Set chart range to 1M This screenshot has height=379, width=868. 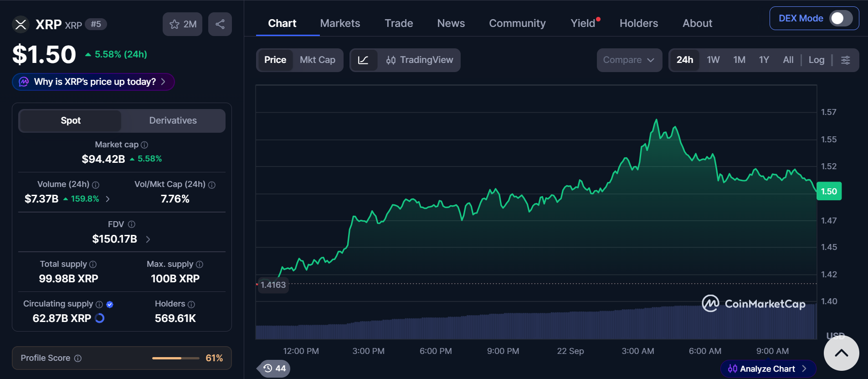pos(739,60)
